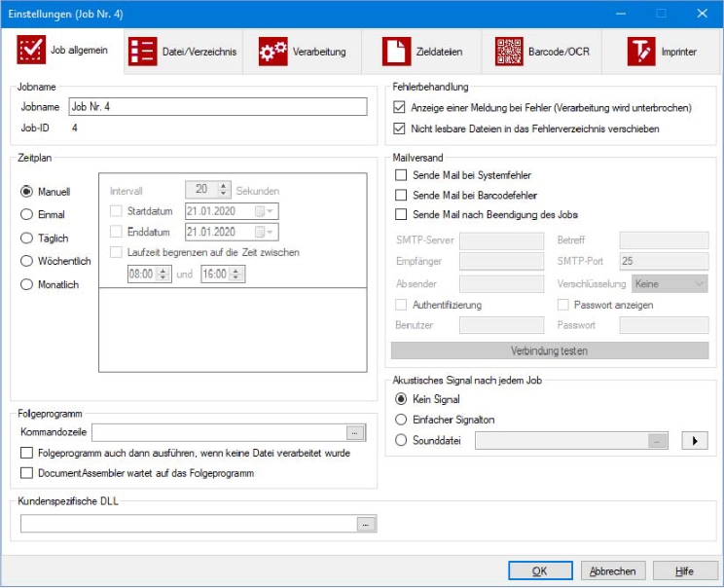Click into the Jobname text field
The height and width of the screenshot is (588, 724).
217,107
